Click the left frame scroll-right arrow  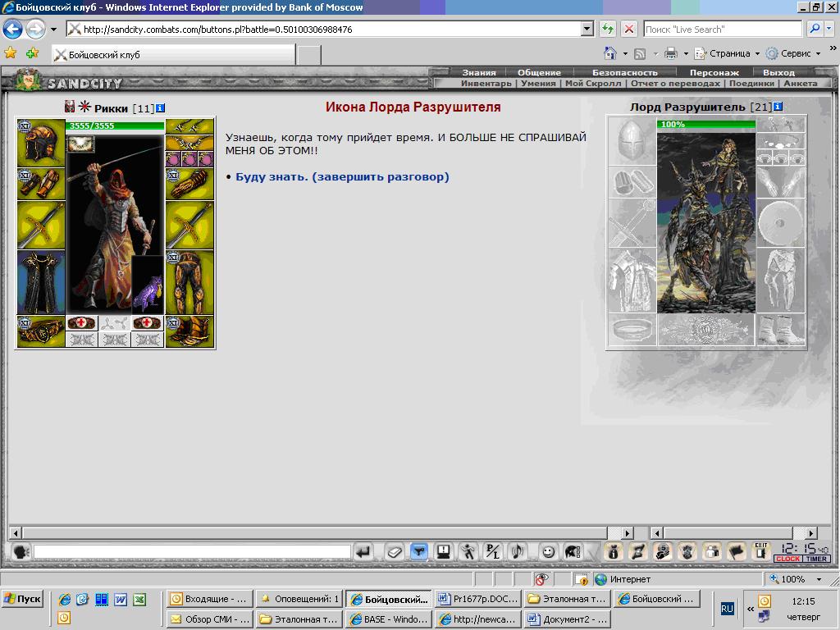pos(628,533)
